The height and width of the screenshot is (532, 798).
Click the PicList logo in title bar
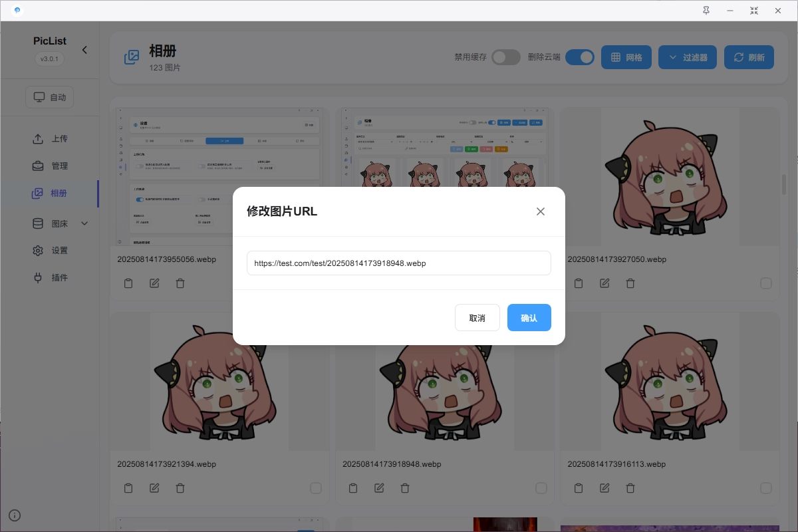click(x=17, y=11)
